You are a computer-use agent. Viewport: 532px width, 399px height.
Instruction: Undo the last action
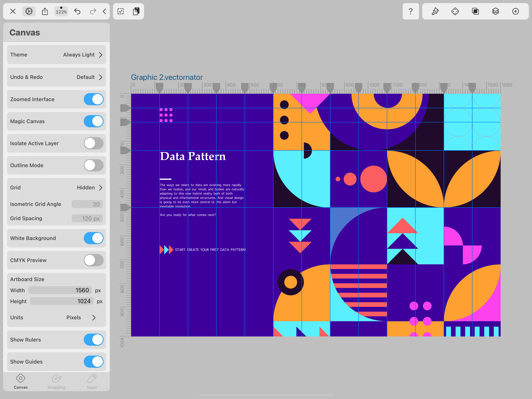coord(77,11)
